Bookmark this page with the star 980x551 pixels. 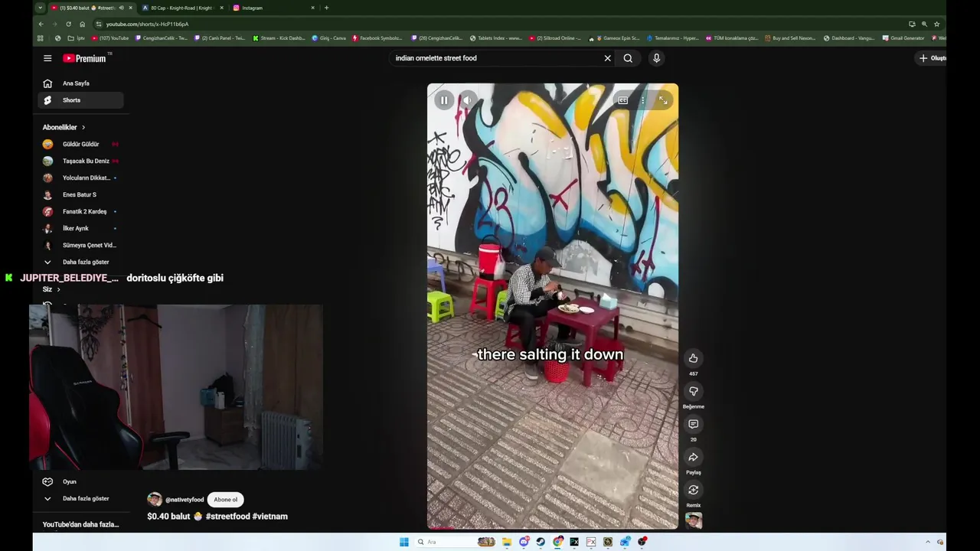click(936, 24)
